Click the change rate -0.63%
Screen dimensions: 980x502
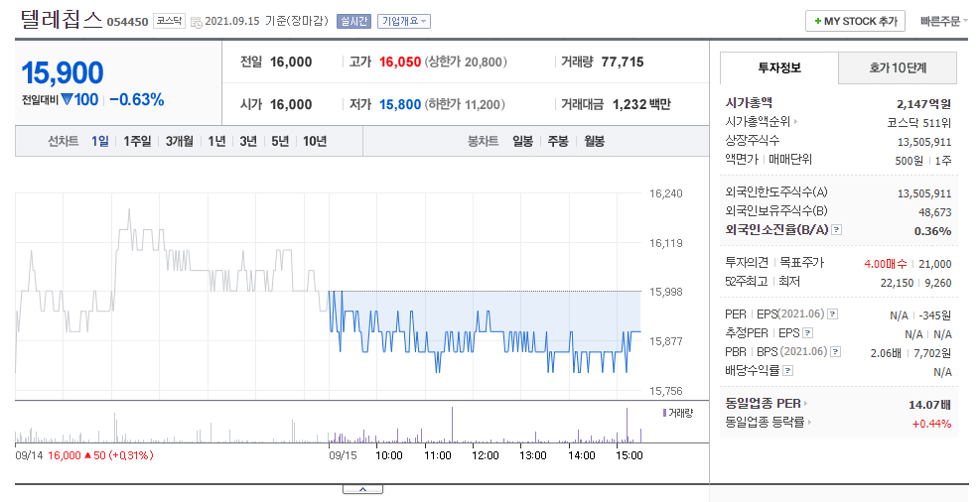(137, 100)
